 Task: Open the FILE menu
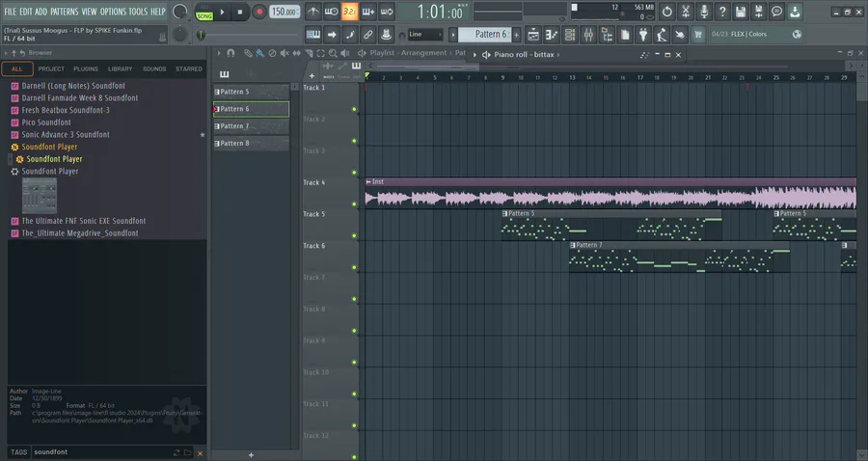[10, 12]
